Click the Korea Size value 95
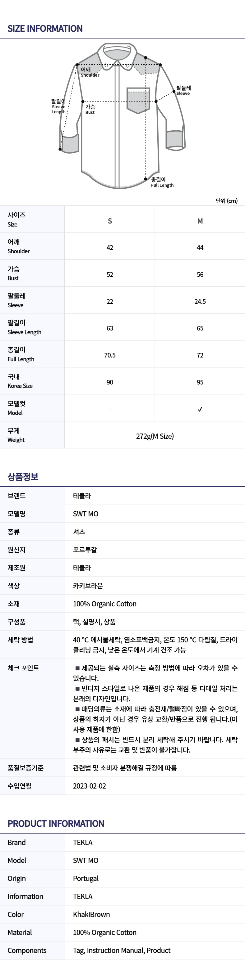Screen dimensions: 245x980 [200, 382]
